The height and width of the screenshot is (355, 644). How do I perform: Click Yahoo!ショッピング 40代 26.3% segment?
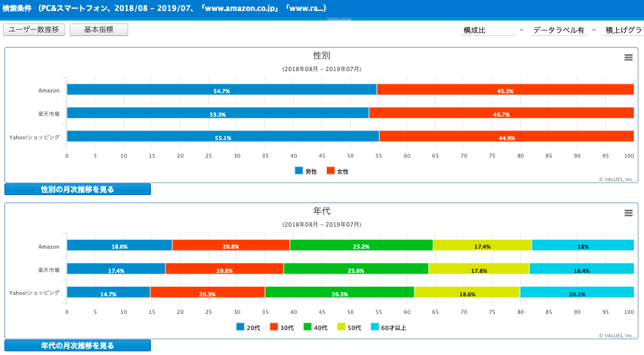point(340,293)
